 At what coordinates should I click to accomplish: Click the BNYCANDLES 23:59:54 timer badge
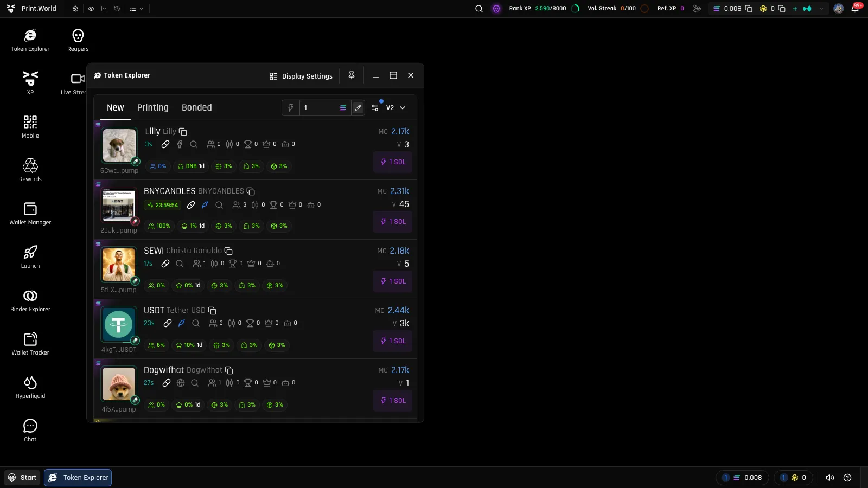pyautogui.click(x=162, y=205)
